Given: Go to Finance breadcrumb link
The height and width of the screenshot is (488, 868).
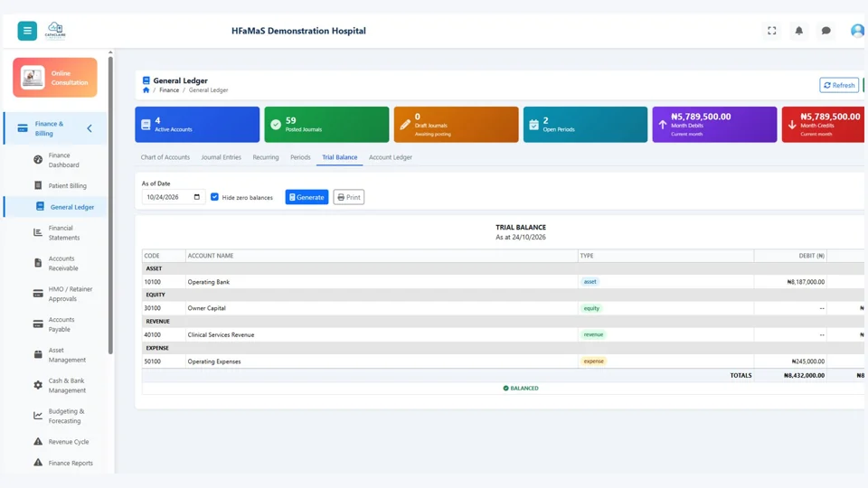Looking at the screenshot, I should pyautogui.click(x=169, y=90).
